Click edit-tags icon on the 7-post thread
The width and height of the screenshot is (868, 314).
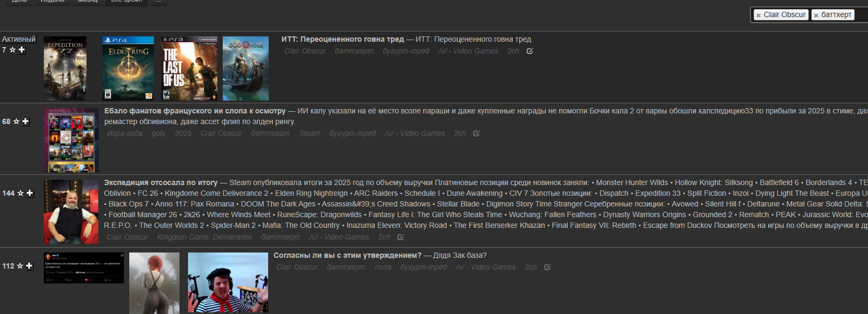click(530, 51)
